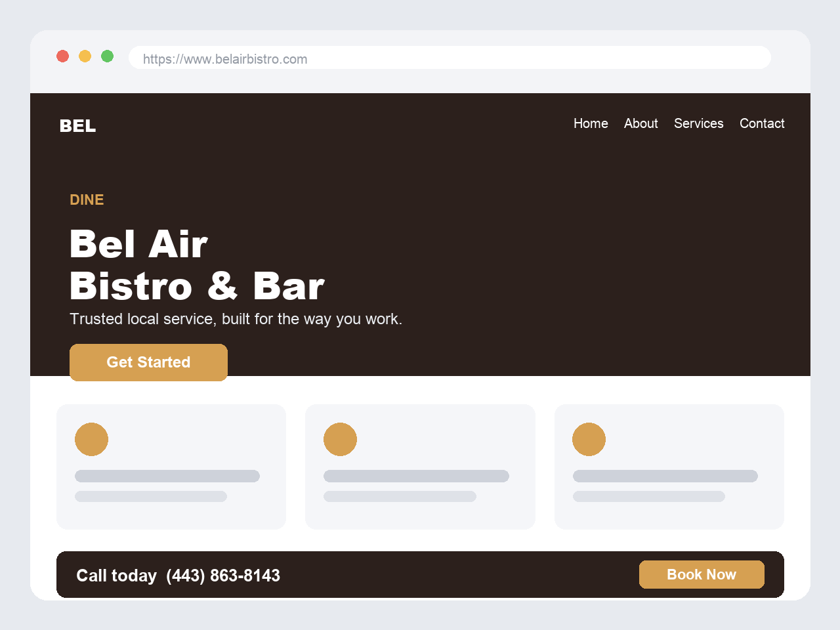
Task: Select the third feature card's subtitle placeholder
Action: (649, 496)
